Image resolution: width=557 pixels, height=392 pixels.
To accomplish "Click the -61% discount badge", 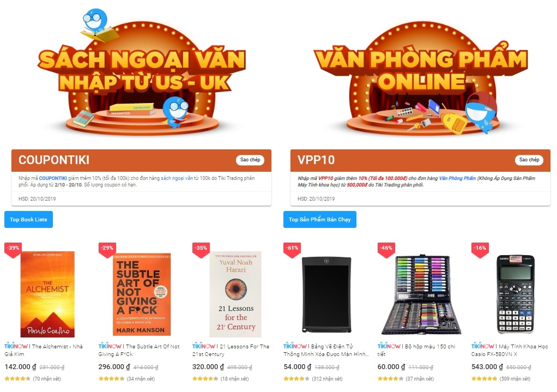I will point(292,249).
